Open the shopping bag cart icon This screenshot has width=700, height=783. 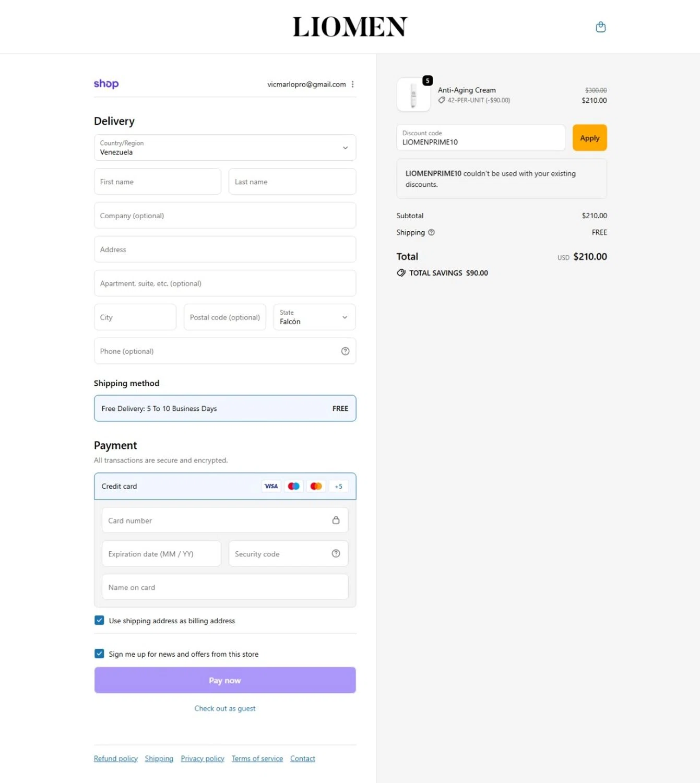pyautogui.click(x=600, y=27)
